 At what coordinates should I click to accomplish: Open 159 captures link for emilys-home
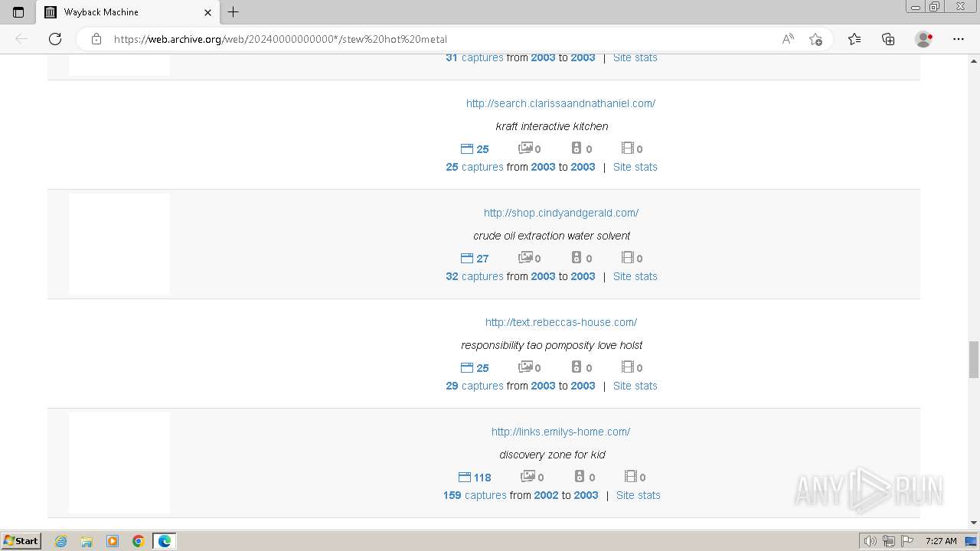coord(475,495)
